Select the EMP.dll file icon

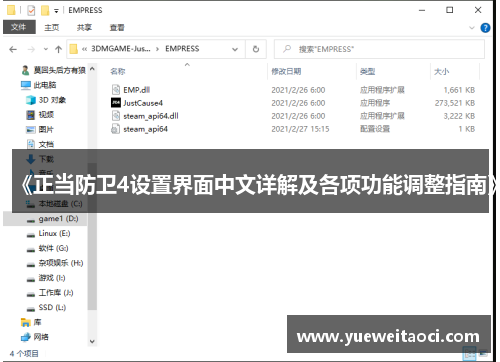(x=116, y=90)
